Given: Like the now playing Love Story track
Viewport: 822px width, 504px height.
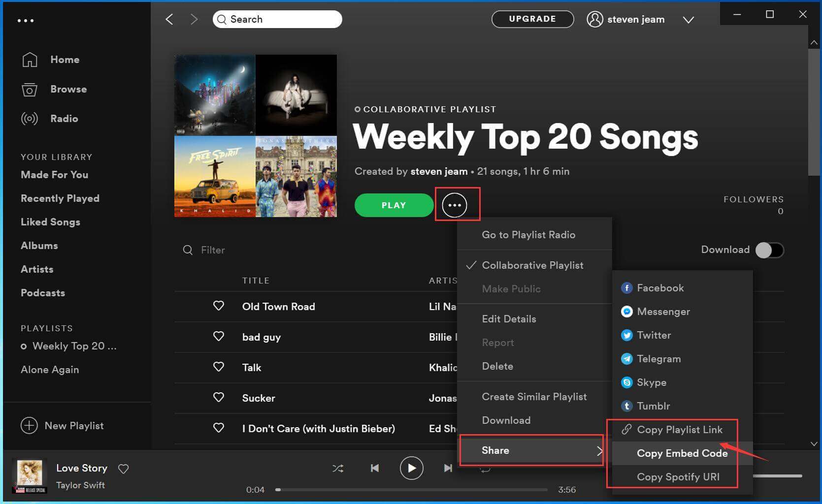Looking at the screenshot, I should coord(124,469).
